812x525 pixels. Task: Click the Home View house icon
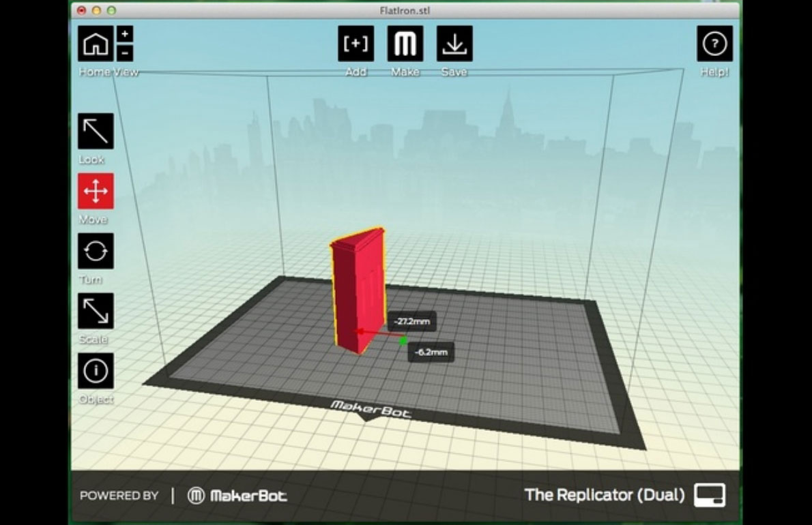click(96, 44)
